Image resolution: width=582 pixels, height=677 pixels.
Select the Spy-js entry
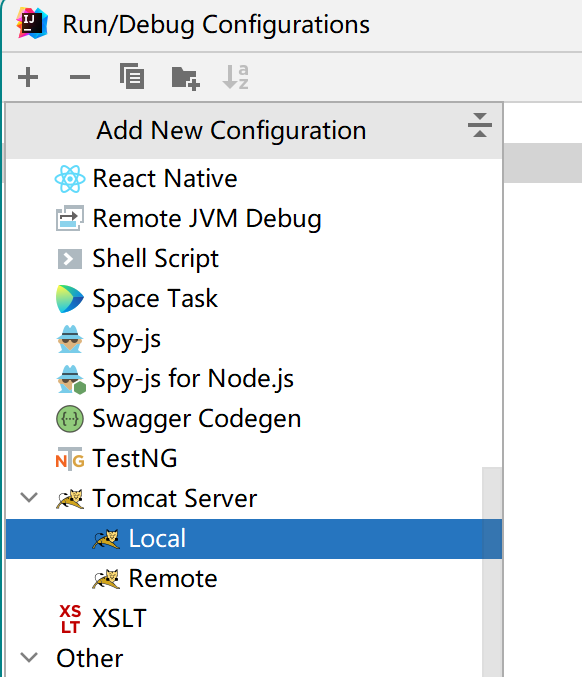[x=254, y=339]
